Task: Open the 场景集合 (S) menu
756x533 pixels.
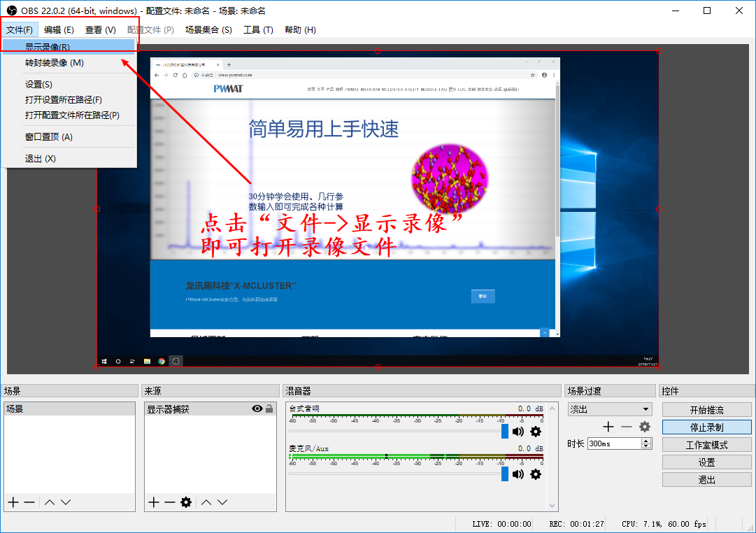Action: [208, 30]
